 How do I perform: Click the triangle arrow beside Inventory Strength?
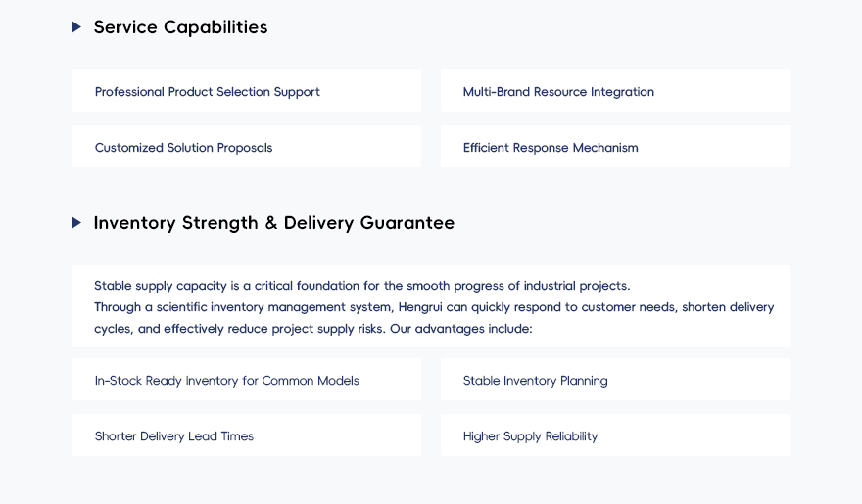click(76, 223)
